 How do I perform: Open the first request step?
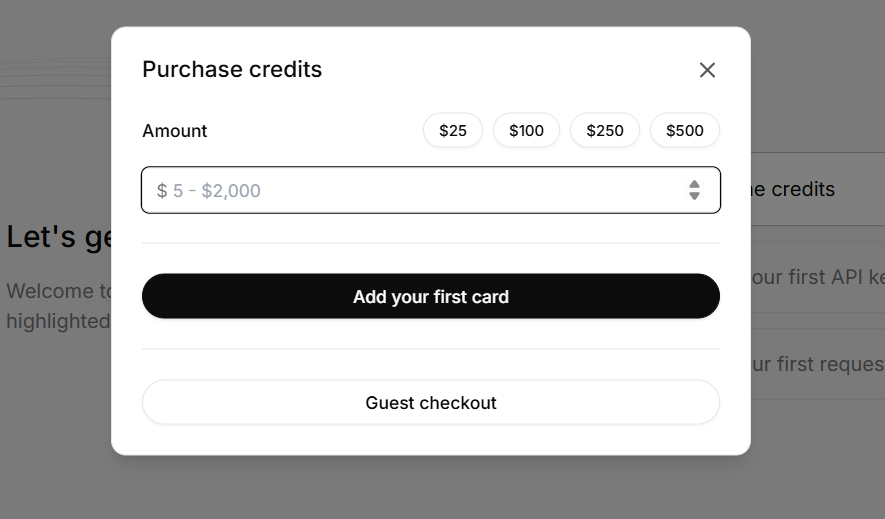(x=817, y=364)
